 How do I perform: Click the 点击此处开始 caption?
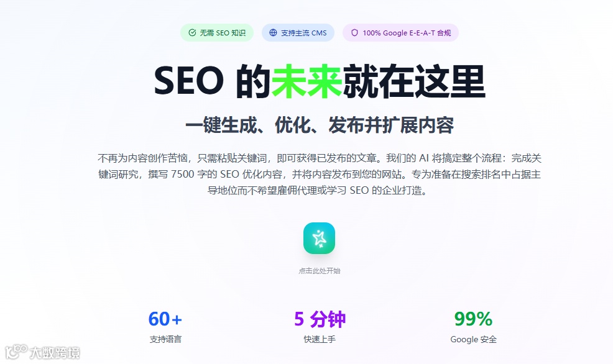coord(320,271)
